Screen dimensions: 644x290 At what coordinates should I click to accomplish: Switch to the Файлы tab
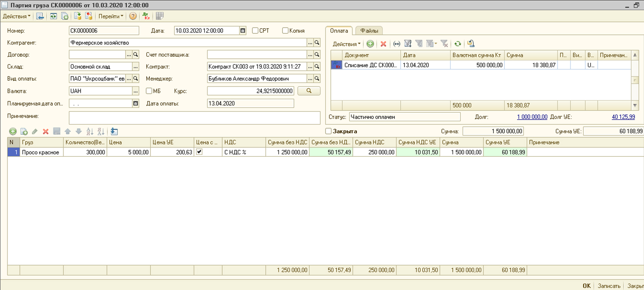[x=369, y=30]
